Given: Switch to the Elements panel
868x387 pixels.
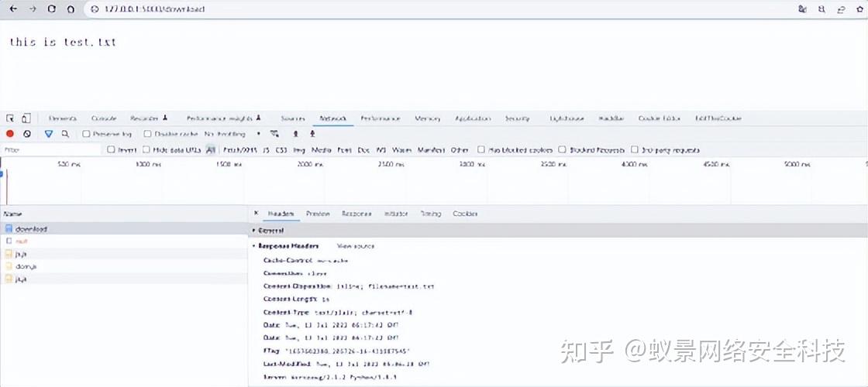Looking at the screenshot, I should click(63, 118).
